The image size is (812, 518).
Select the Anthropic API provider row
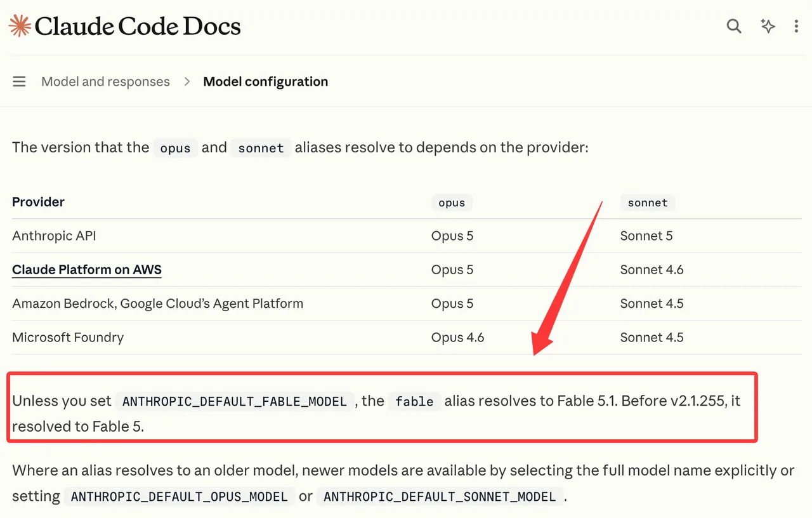[x=407, y=236]
